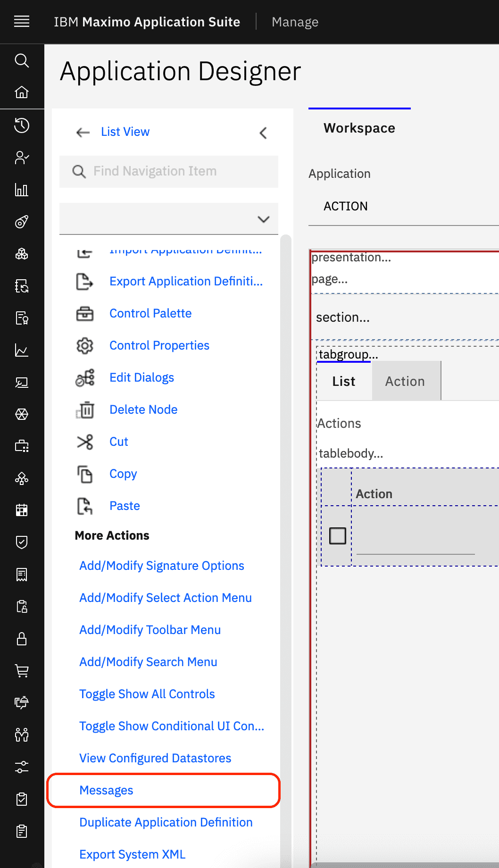Open Add/Modify Search Menu

[148, 662]
